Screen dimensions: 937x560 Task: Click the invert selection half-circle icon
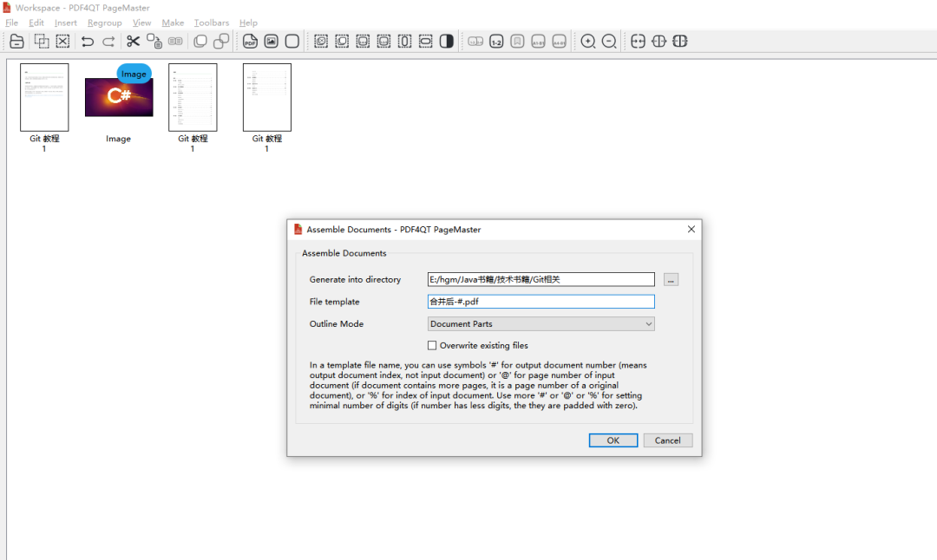(x=447, y=42)
